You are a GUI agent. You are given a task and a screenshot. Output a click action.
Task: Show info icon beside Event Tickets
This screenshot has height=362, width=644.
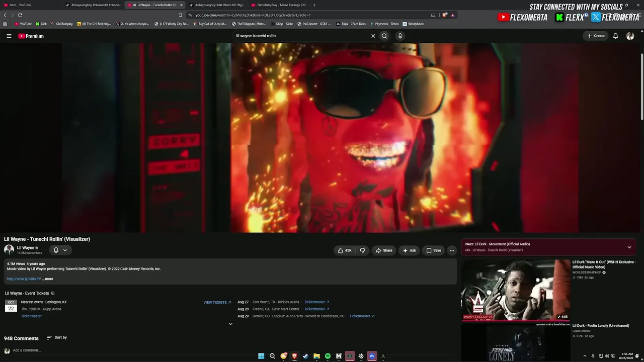(x=53, y=293)
